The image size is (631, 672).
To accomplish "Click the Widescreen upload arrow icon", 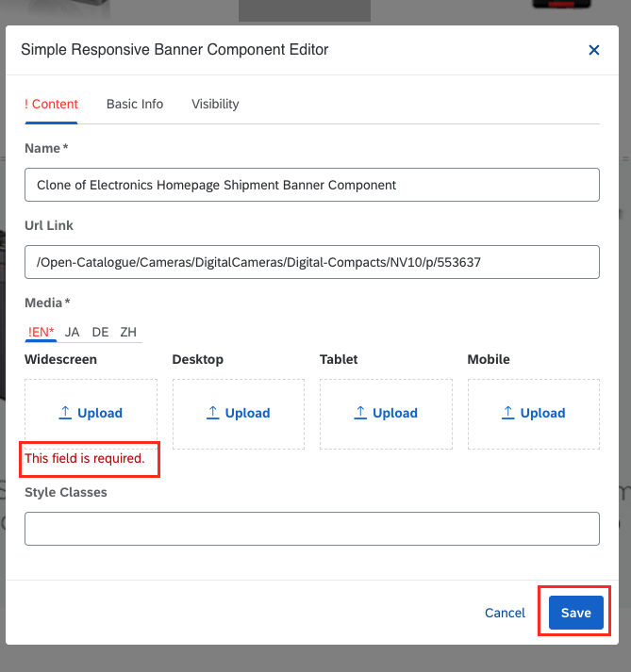I will 65,413.
